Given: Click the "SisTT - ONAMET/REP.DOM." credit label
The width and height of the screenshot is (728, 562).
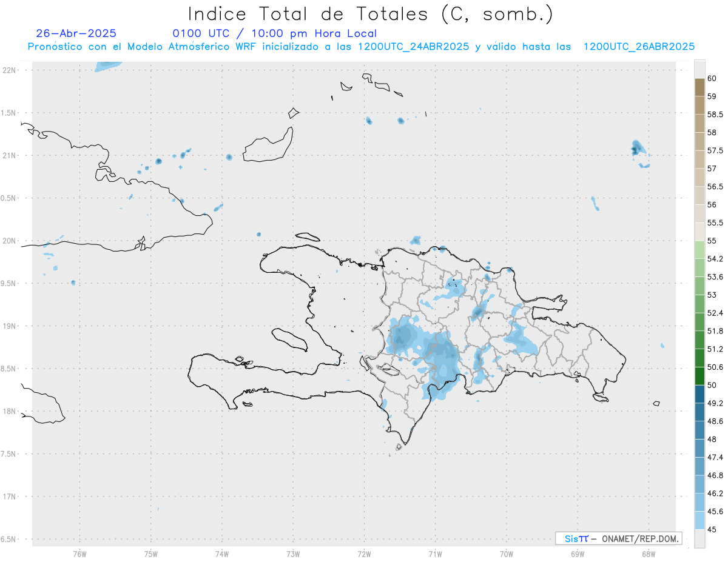Looking at the screenshot, I should [x=618, y=538].
